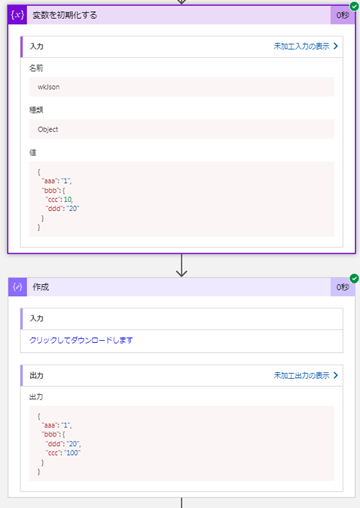Click the 名前 field label
The image size is (360, 508).
coord(36,68)
